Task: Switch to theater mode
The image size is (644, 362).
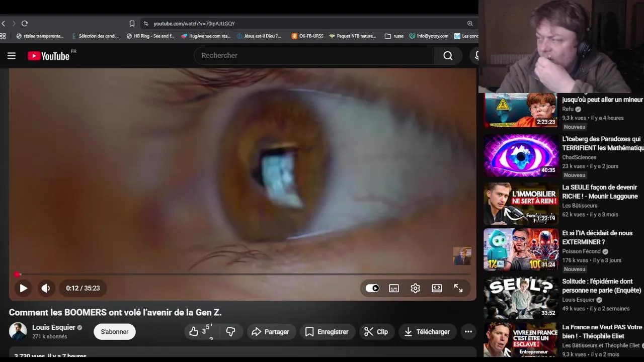Action: pyautogui.click(x=437, y=288)
